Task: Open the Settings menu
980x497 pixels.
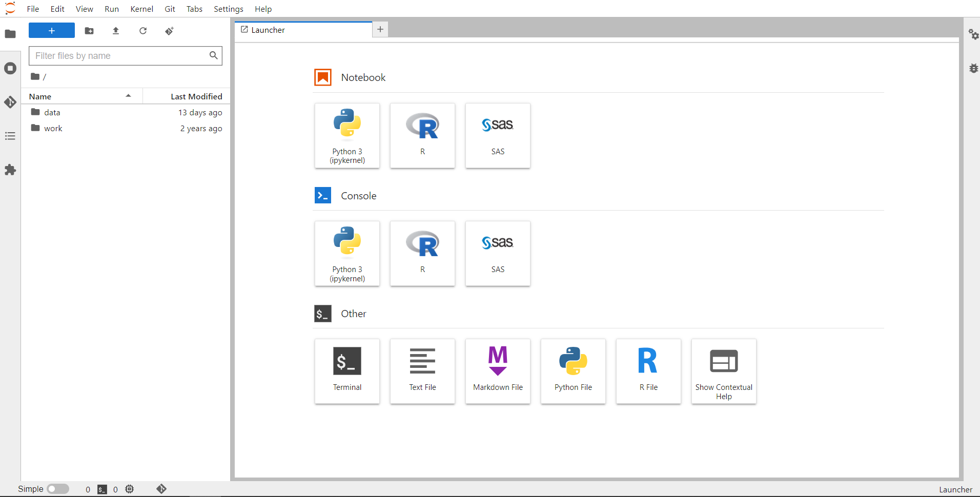Action: point(229,9)
